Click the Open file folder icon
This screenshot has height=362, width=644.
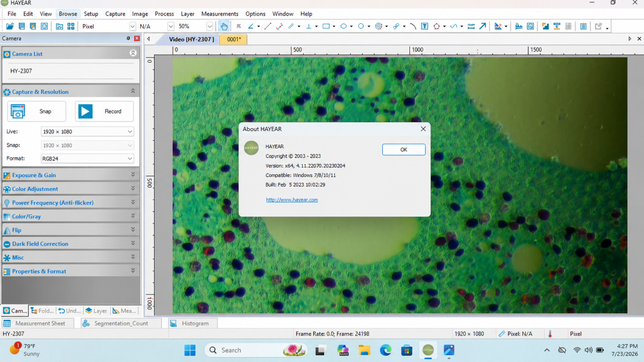10,26
